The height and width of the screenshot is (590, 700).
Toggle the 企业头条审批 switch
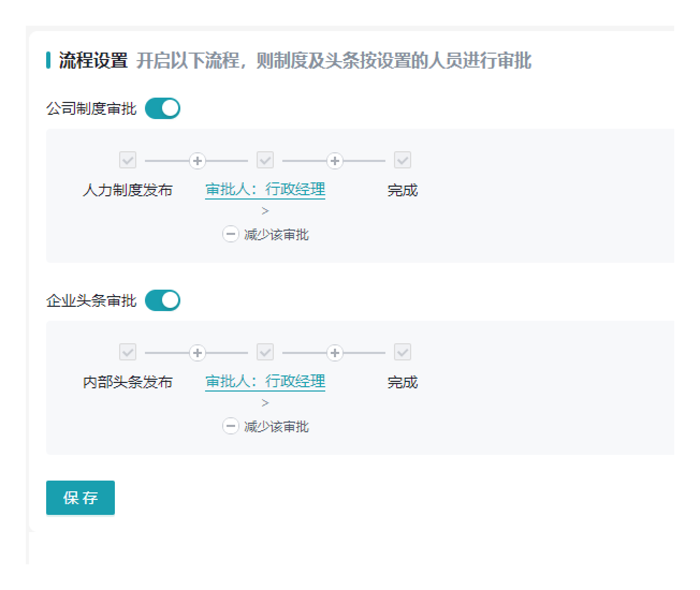click(x=162, y=300)
